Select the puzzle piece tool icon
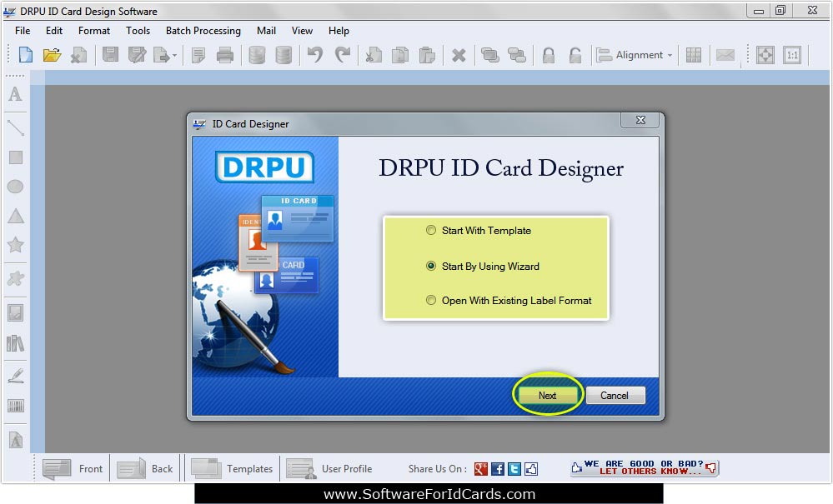This screenshot has height=504, width=833. pos(15,278)
